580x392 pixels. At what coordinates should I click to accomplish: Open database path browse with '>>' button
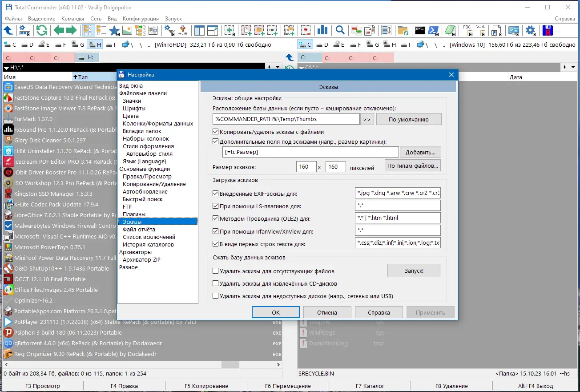point(367,119)
